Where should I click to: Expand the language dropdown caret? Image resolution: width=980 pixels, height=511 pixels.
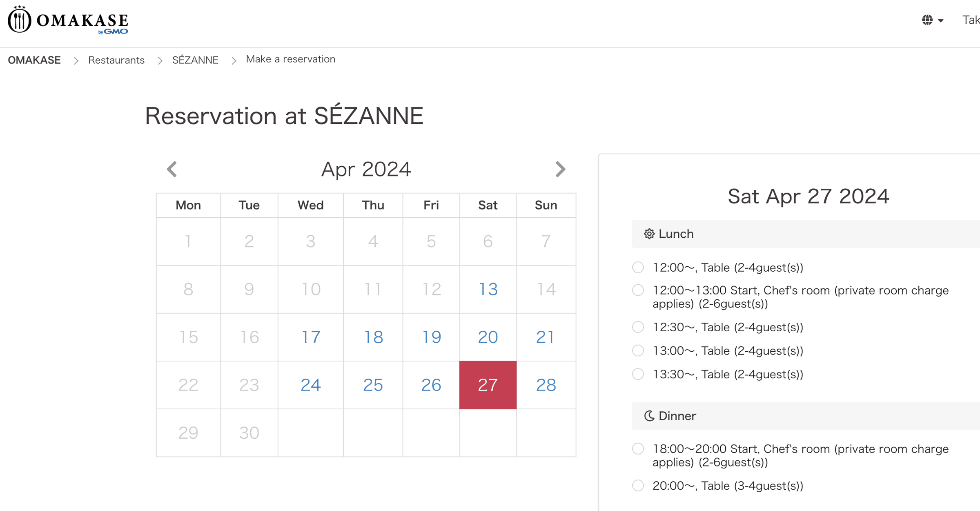941,20
